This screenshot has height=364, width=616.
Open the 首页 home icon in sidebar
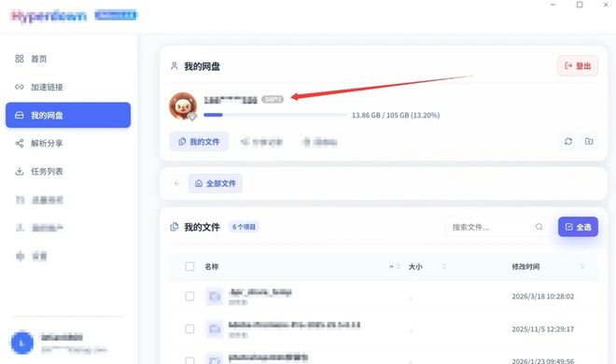pyautogui.click(x=20, y=59)
